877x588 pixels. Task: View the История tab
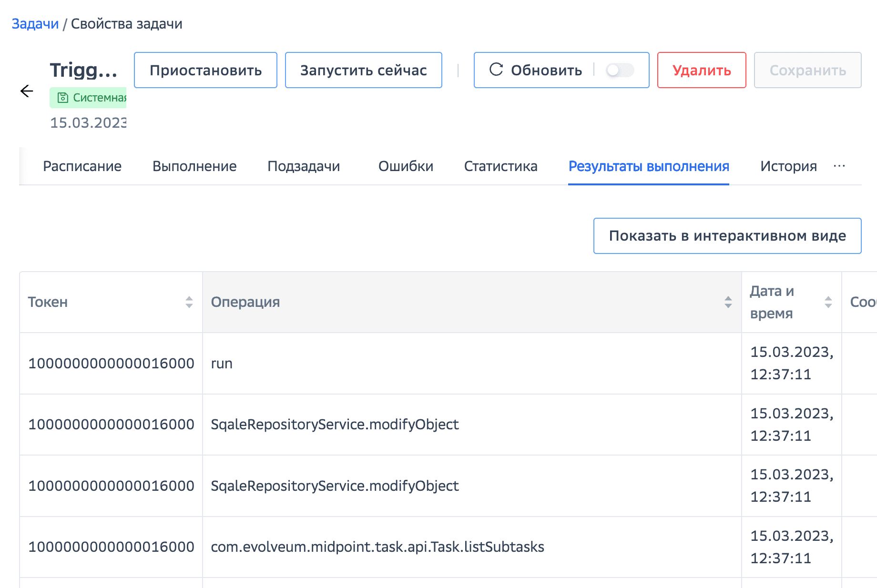(x=788, y=166)
